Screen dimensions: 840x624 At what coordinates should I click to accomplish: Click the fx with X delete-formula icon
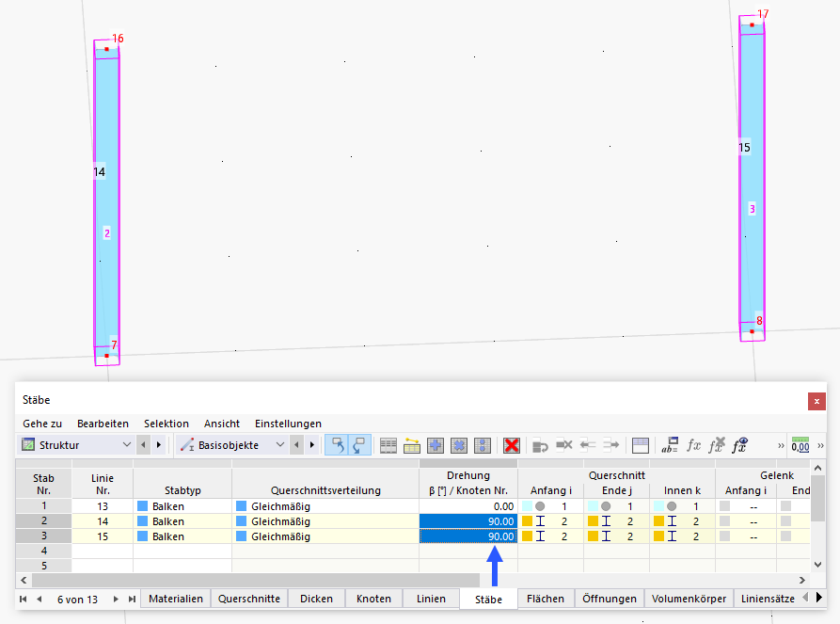[x=717, y=445]
